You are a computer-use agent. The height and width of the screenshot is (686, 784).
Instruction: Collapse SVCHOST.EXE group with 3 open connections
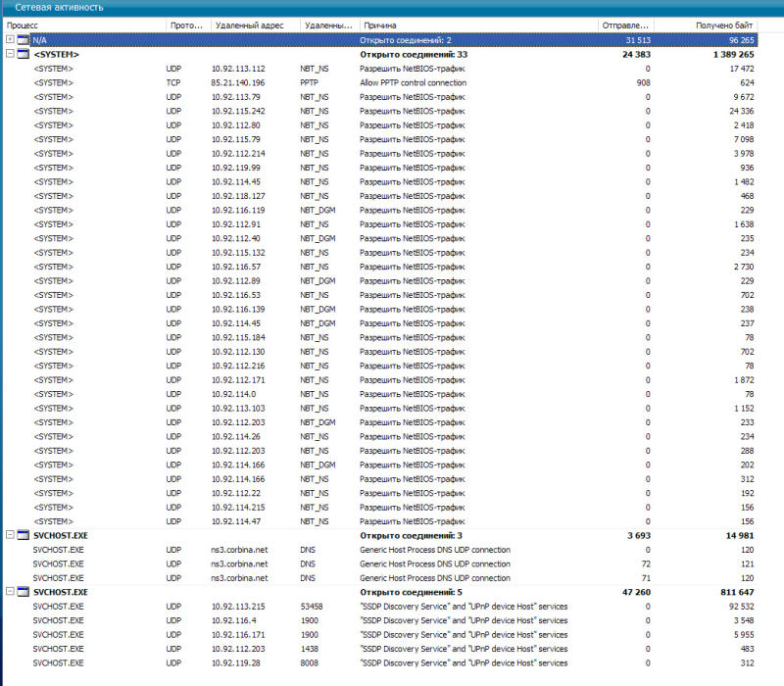tap(10, 536)
